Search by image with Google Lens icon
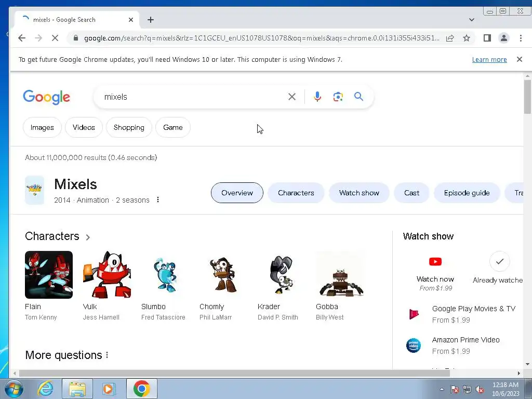The height and width of the screenshot is (399, 532). pyautogui.click(x=338, y=97)
